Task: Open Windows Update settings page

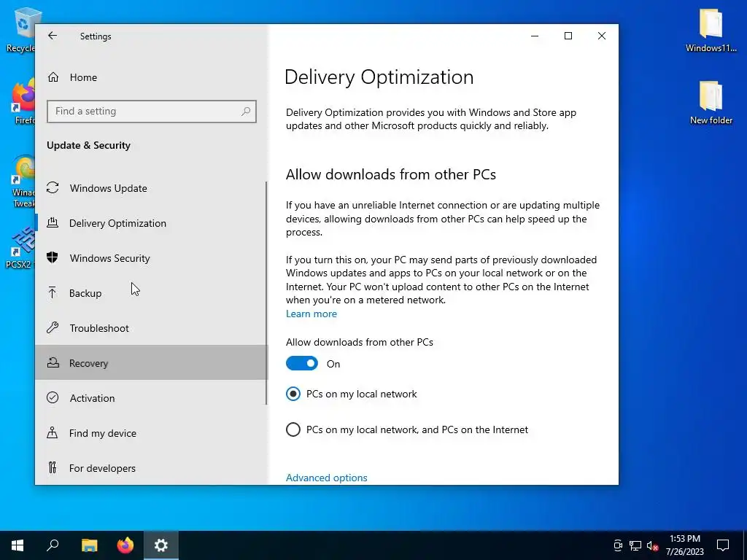Action: click(x=151, y=188)
